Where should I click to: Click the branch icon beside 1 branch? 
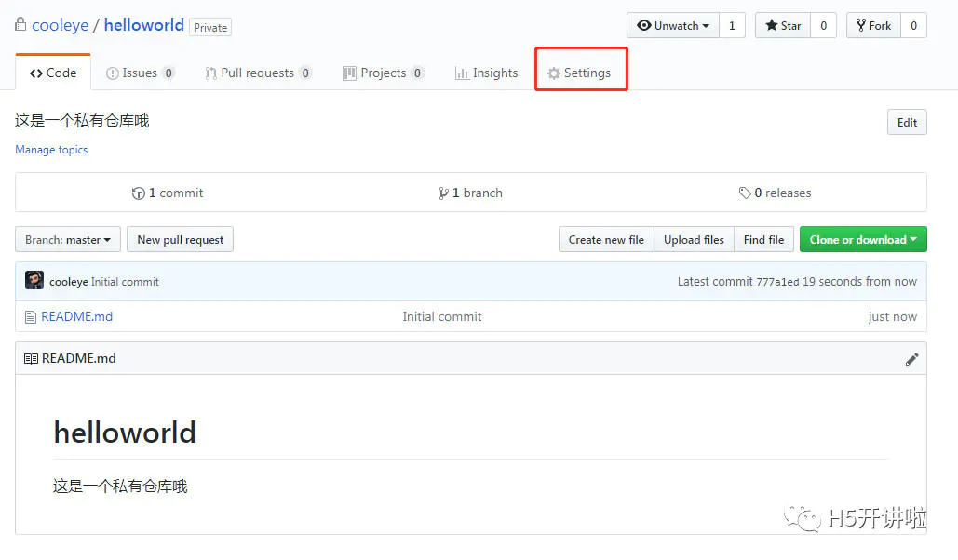pyautogui.click(x=443, y=193)
